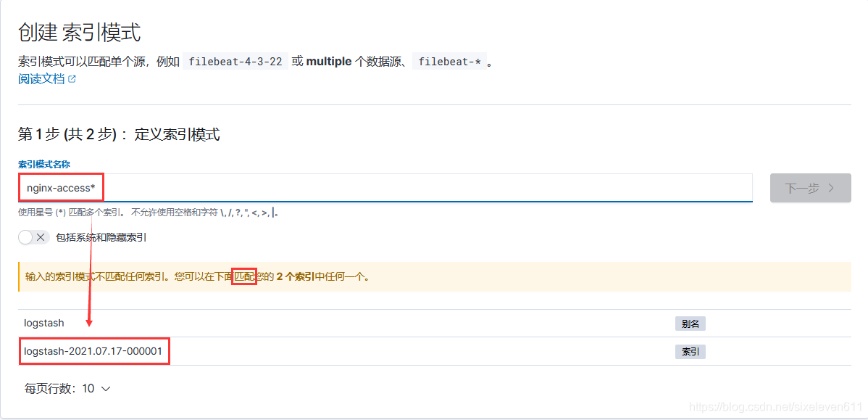Click the asterisk usage help text below input
This screenshot has width=868, height=420.
tap(149, 213)
